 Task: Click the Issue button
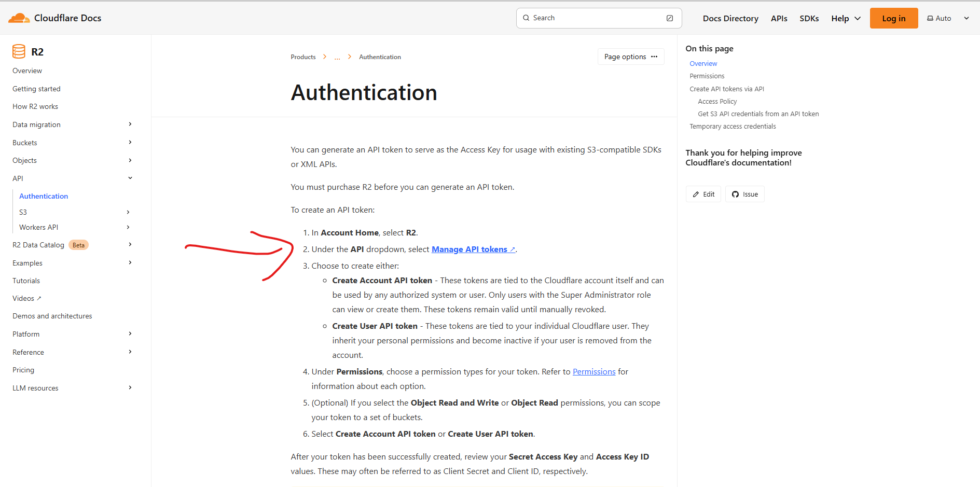tap(745, 194)
